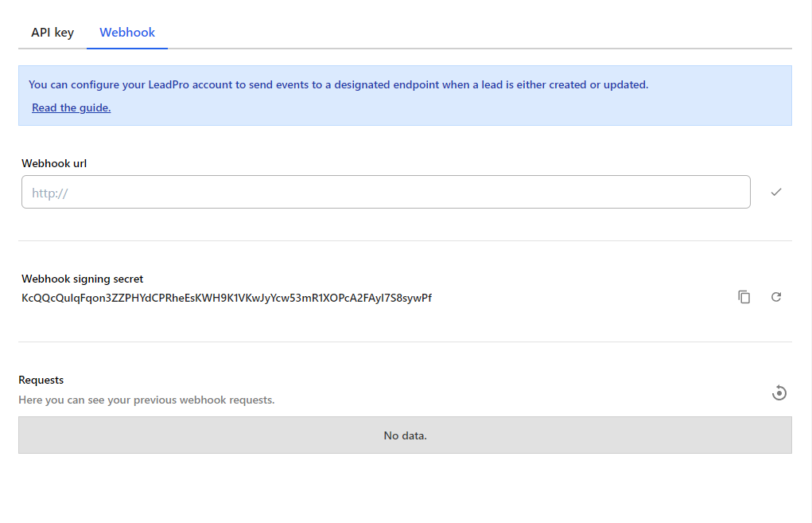Confirm the webhook URL via the checkmark icon

tap(777, 192)
